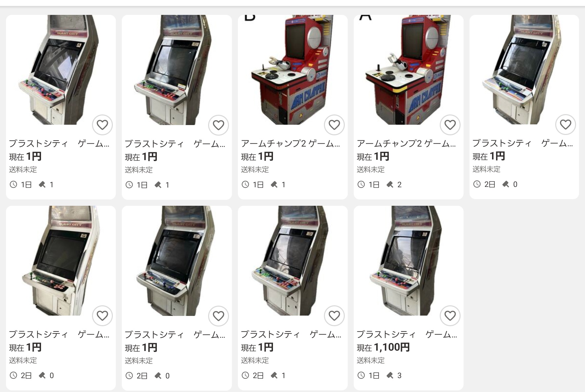Viewport: 585px width, 392px height.
Task: Toggle heart on second top-row Blast City listing
Action: click(x=218, y=125)
